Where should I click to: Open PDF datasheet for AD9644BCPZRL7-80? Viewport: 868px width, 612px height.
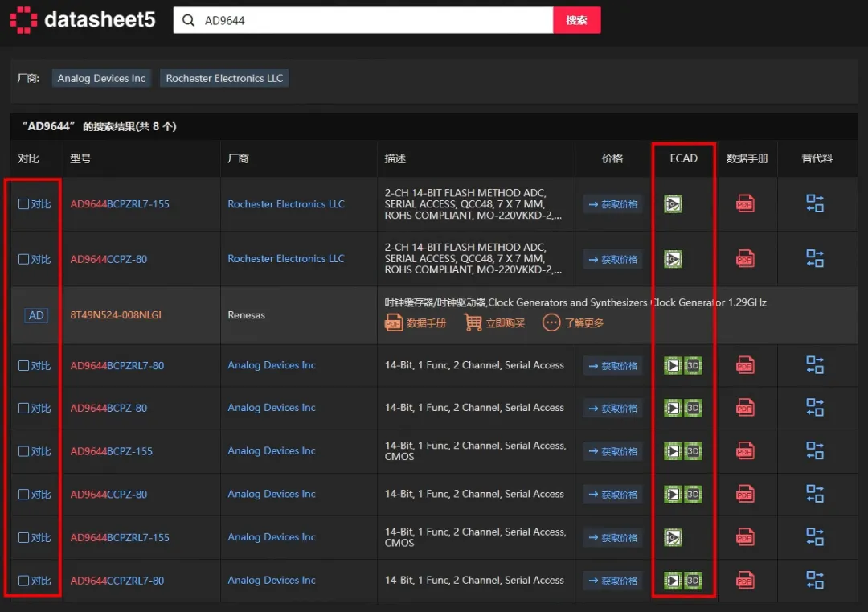click(745, 366)
